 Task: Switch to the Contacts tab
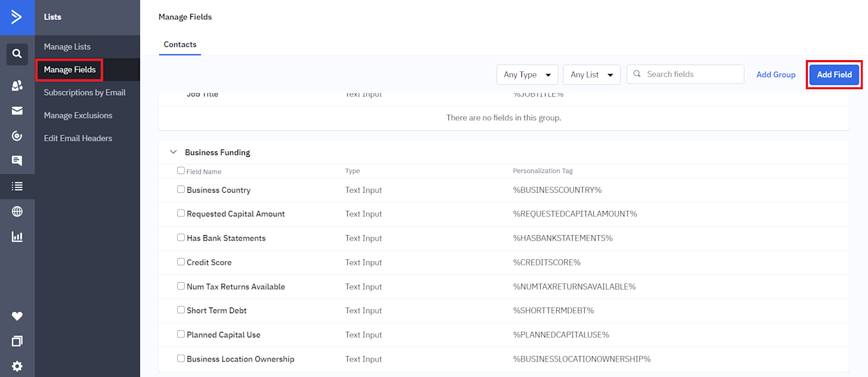(180, 45)
